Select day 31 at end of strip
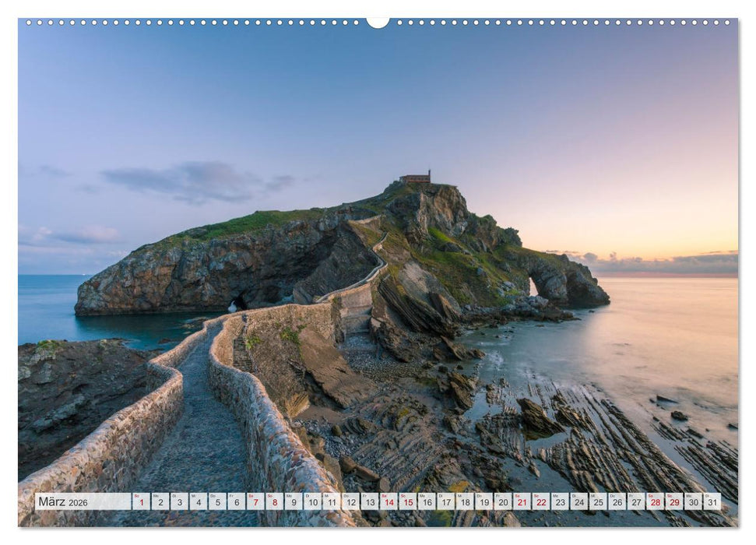This screenshot has height=545, width=756. pyautogui.click(x=712, y=502)
